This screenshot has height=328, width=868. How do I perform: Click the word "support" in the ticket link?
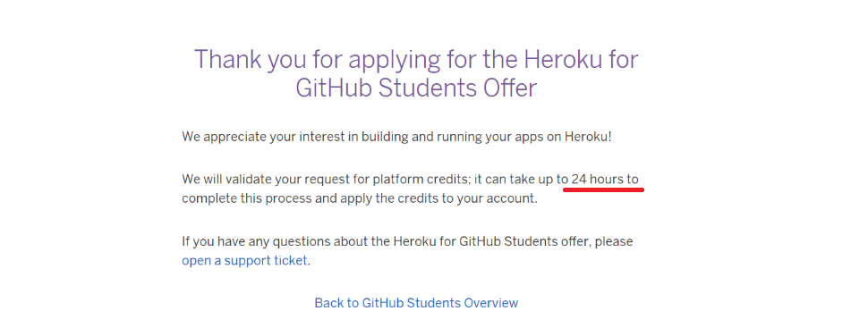(247, 260)
